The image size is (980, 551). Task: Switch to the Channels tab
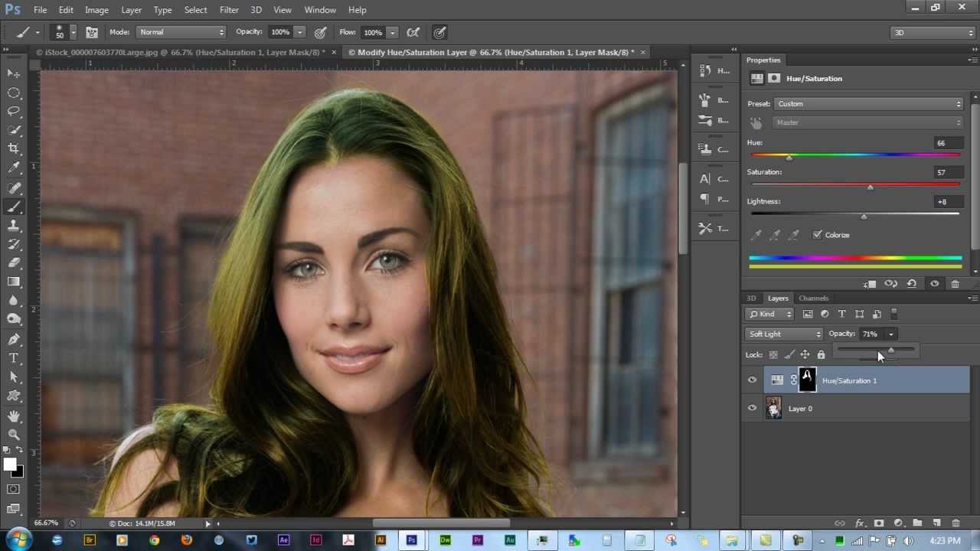tap(813, 298)
